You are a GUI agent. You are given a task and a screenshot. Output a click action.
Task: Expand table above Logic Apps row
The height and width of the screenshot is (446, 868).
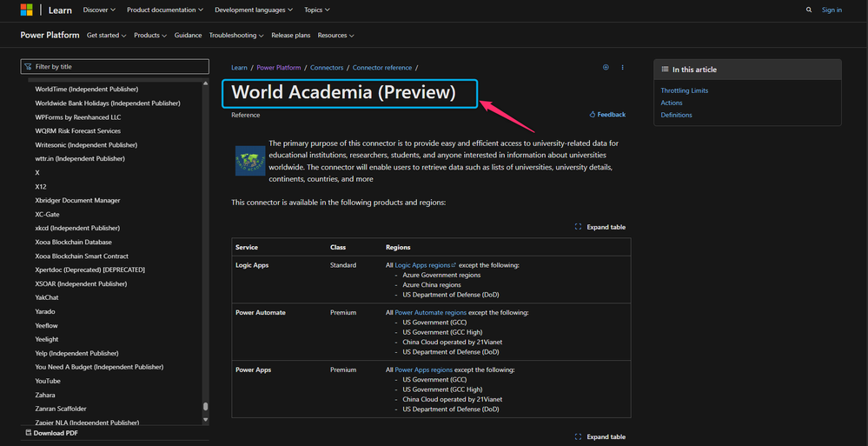(x=600, y=227)
